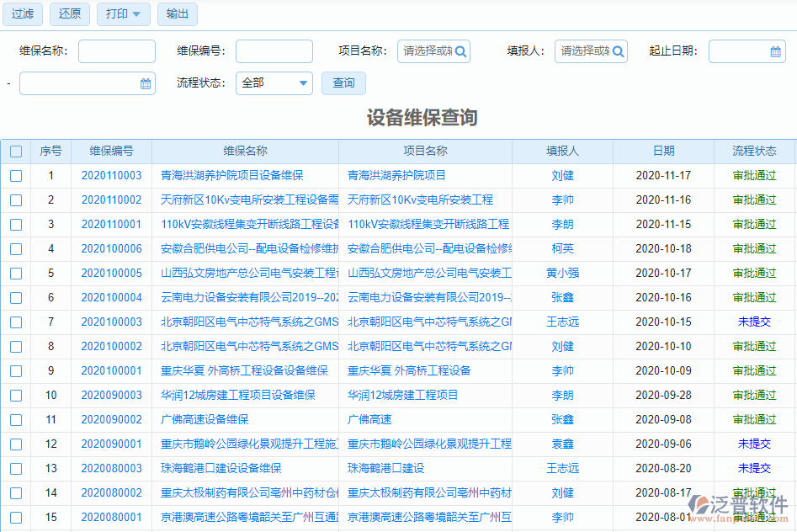Select the 维保编号 column header
This screenshot has width=797, height=532.
click(x=111, y=151)
